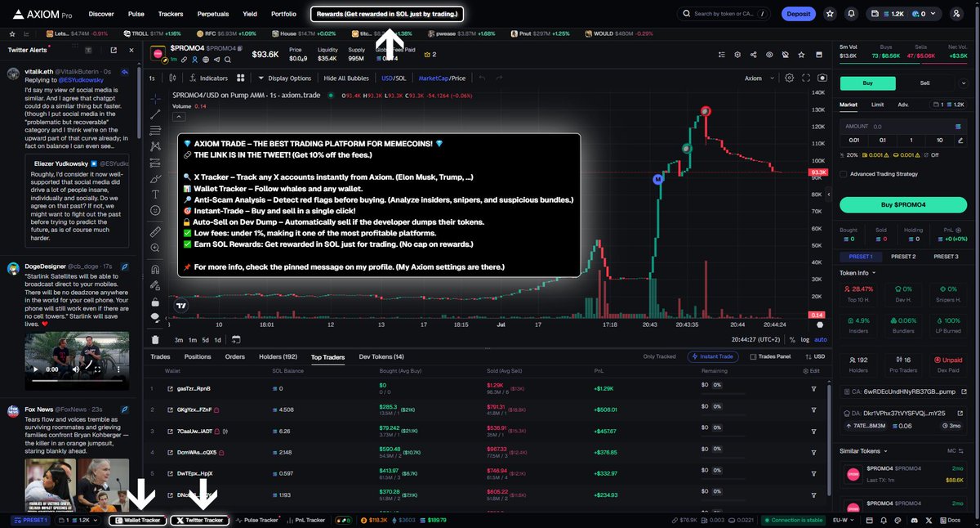Open chart settings gear icon
The image size is (980, 528).
pos(789,78)
